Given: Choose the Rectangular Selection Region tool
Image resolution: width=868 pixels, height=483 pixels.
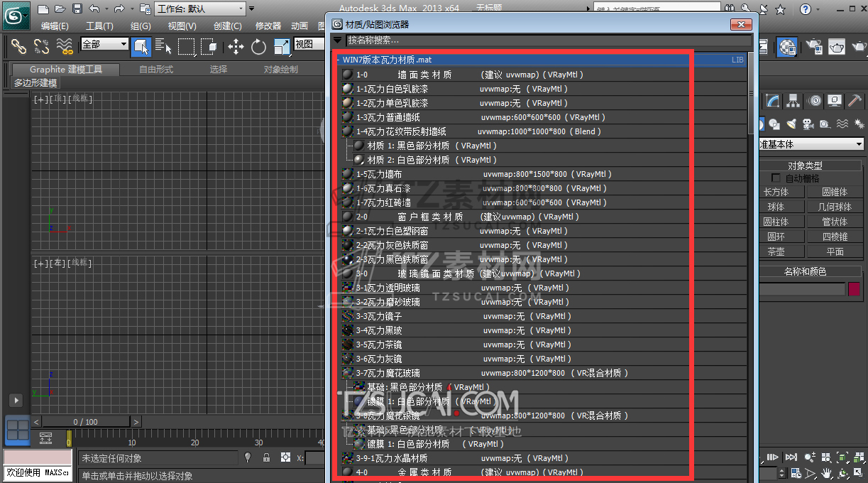Looking at the screenshot, I should (186, 47).
